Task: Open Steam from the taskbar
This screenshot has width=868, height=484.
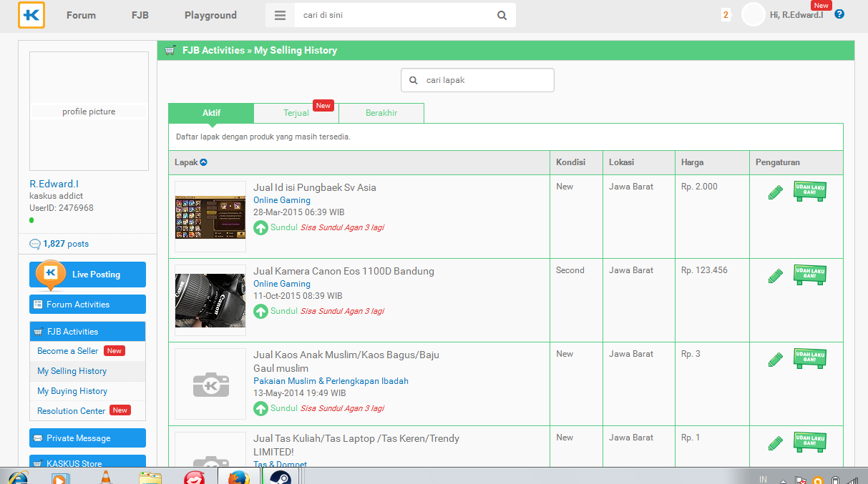Action: click(280, 478)
